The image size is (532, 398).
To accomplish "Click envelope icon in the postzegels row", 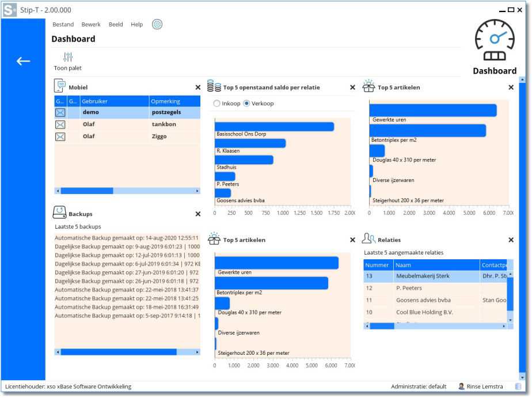I will pos(60,112).
